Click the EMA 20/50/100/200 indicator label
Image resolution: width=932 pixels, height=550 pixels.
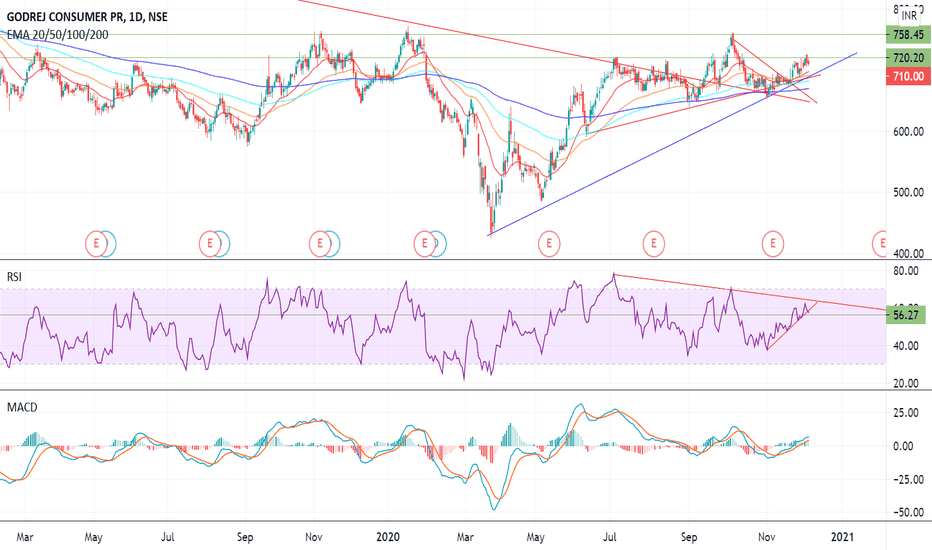pyautogui.click(x=58, y=35)
